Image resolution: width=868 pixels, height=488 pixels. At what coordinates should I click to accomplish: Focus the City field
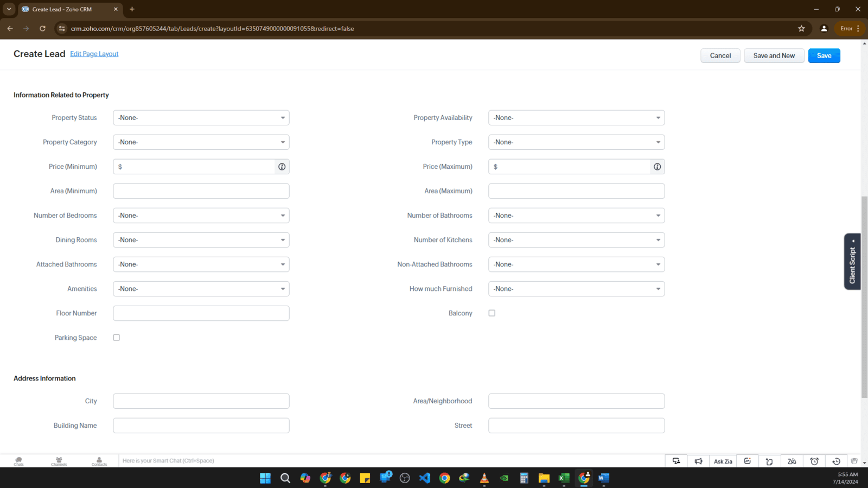(201, 401)
